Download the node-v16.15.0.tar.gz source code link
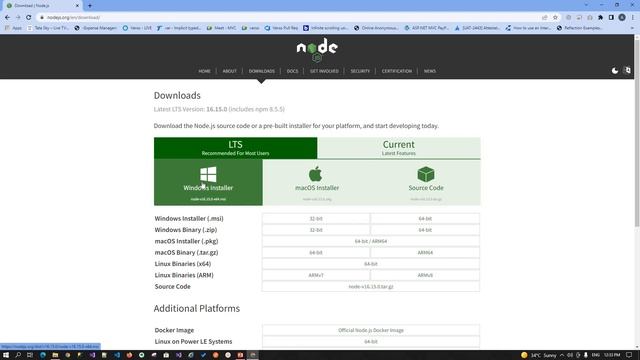The image size is (640, 360). tap(371, 287)
